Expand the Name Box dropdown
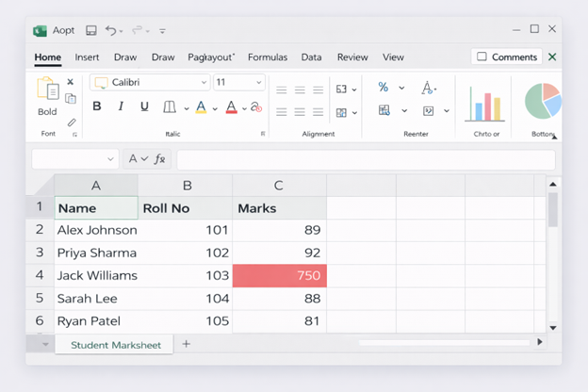588x392 pixels. [x=110, y=159]
